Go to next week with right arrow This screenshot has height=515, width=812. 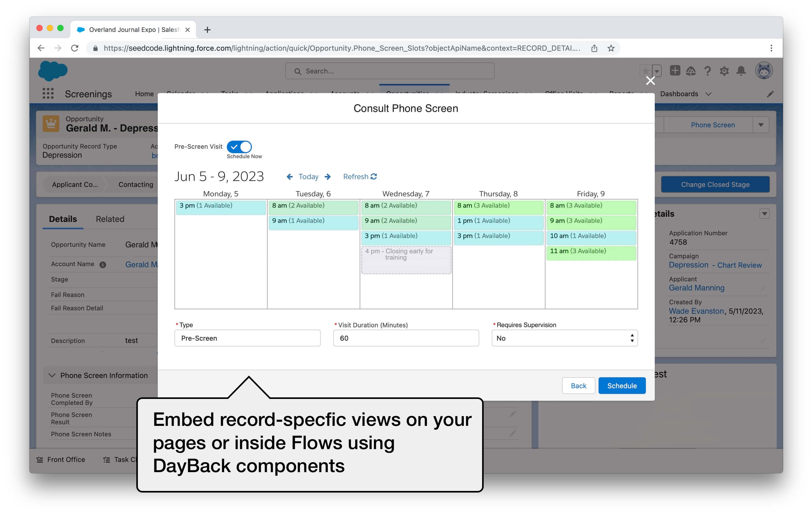point(328,177)
